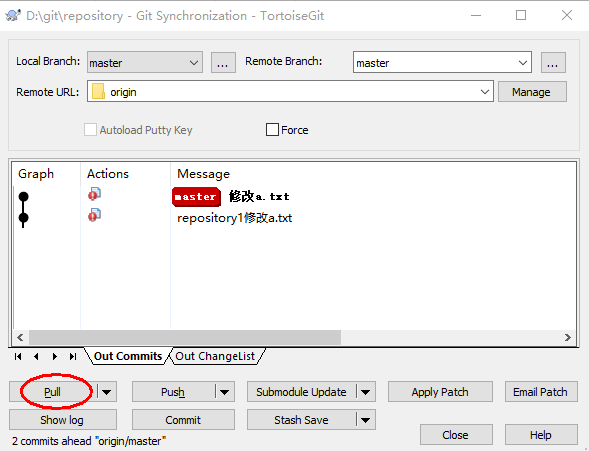Select the master-labeled commit row
Viewport: 589px width, 451px height.
click(x=294, y=196)
